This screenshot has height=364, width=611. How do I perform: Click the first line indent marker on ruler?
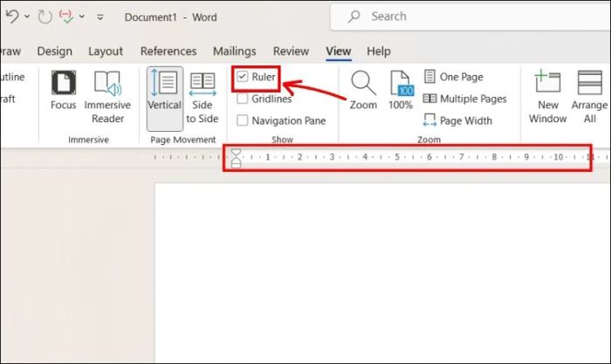(x=237, y=152)
